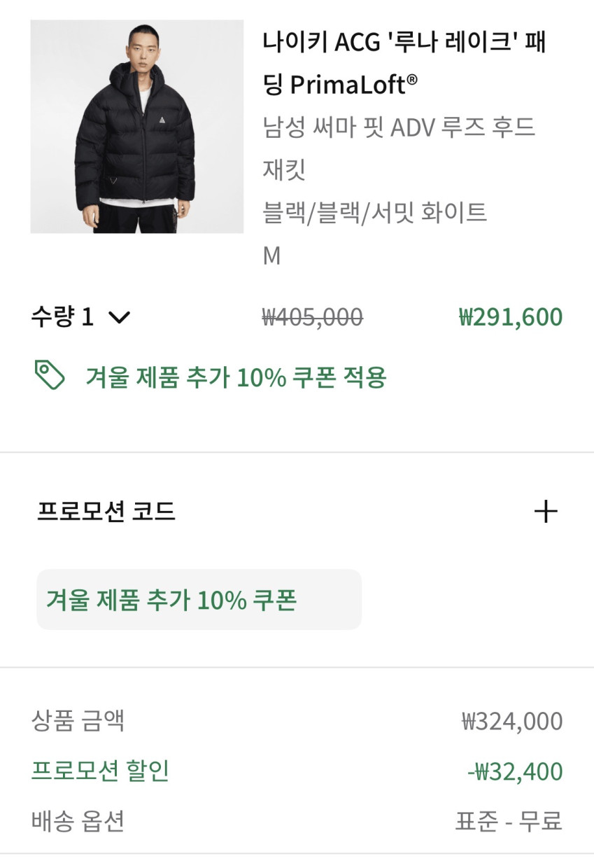Select the 블랙/블랙/서밋 화이트 color text
Viewport: 594px width, 868px height.
(x=374, y=213)
